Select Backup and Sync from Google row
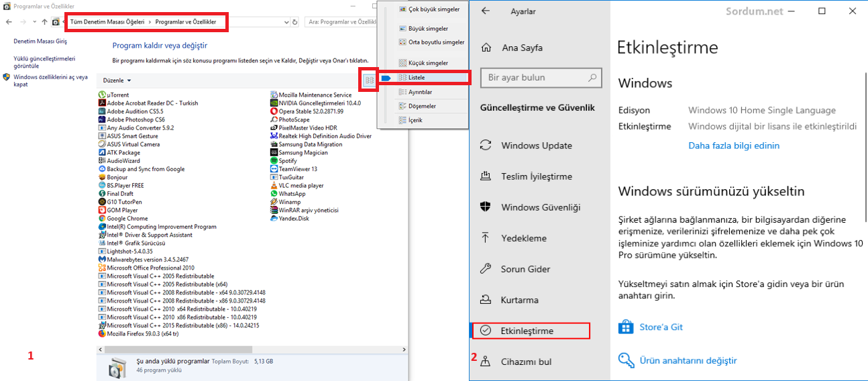The width and height of the screenshot is (868, 381). [x=142, y=169]
